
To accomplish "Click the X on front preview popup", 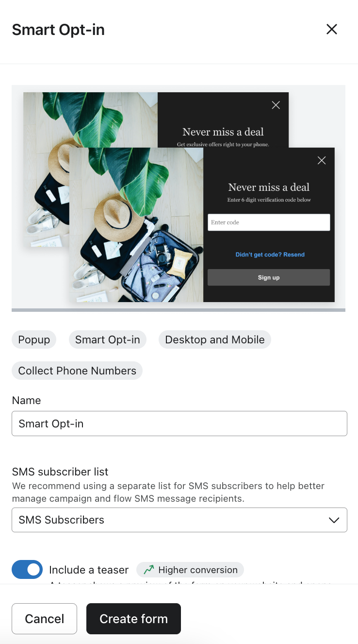I will click(322, 160).
